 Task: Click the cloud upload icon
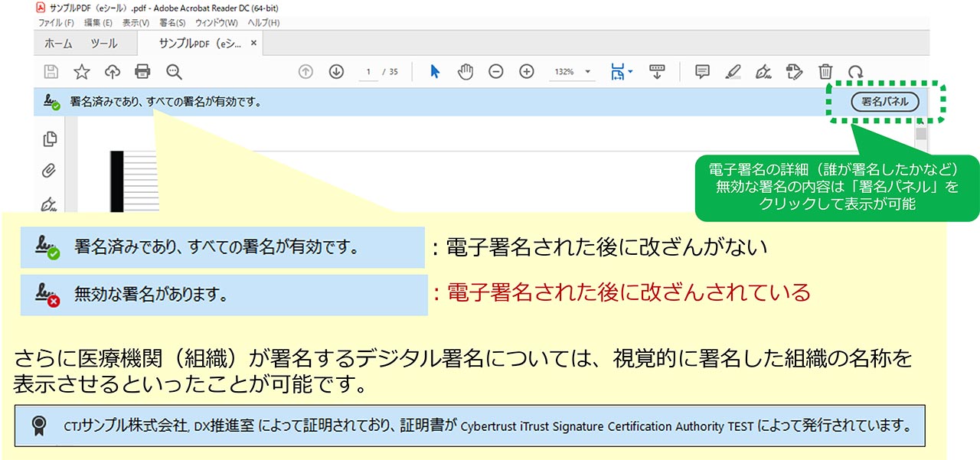pos(113,72)
